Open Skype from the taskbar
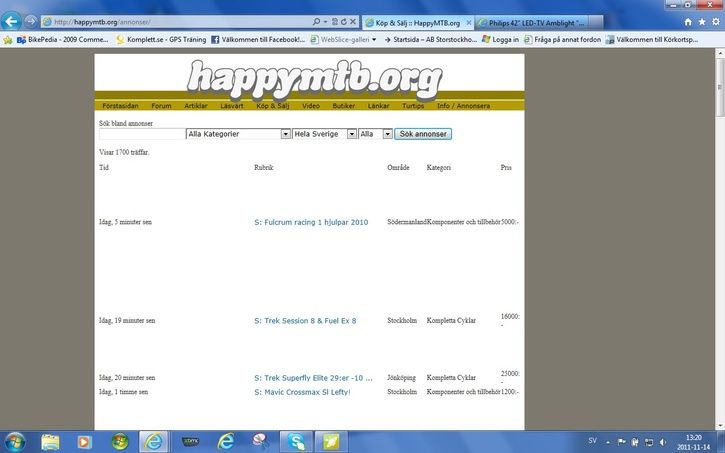The width and height of the screenshot is (725, 453). coord(296,441)
